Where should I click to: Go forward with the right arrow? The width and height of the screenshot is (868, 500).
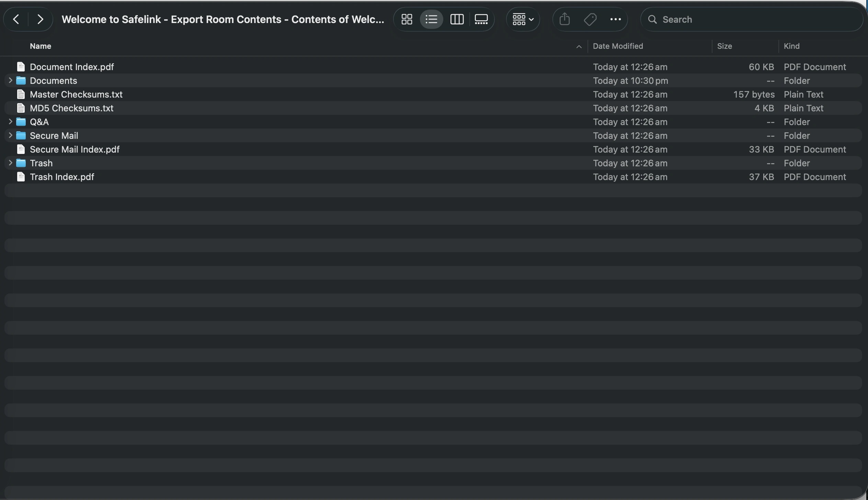coord(40,19)
